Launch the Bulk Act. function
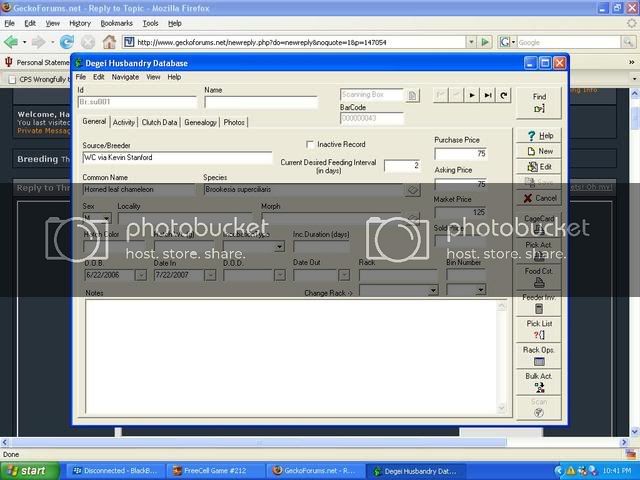 [x=539, y=381]
